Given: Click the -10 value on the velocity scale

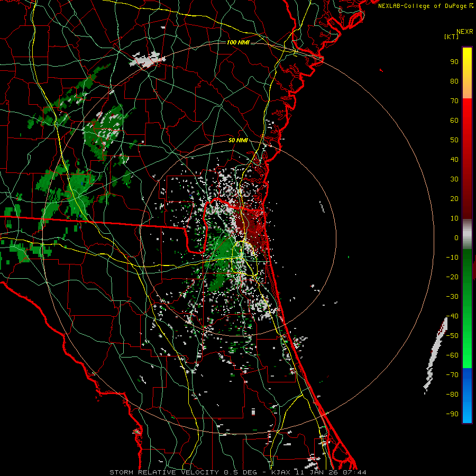Looking at the screenshot, I should tap(452, 258).
